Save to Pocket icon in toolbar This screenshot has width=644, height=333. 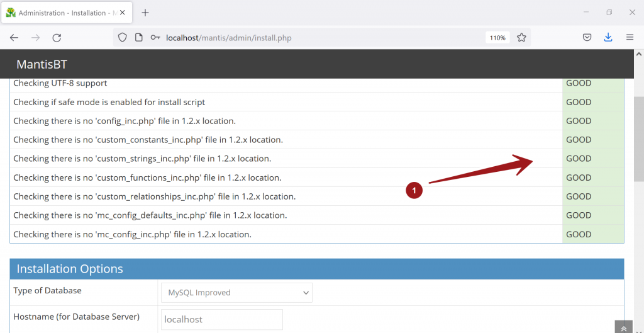coord(587,38)
